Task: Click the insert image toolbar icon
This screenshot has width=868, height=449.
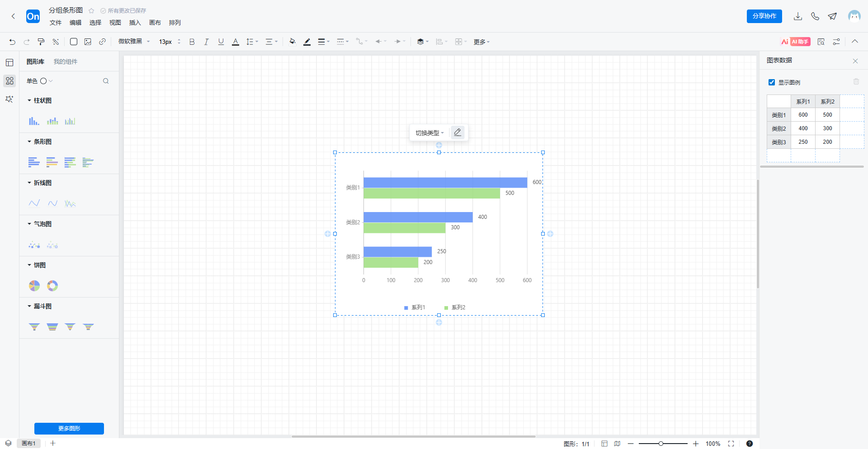Action: coord(88,42)
